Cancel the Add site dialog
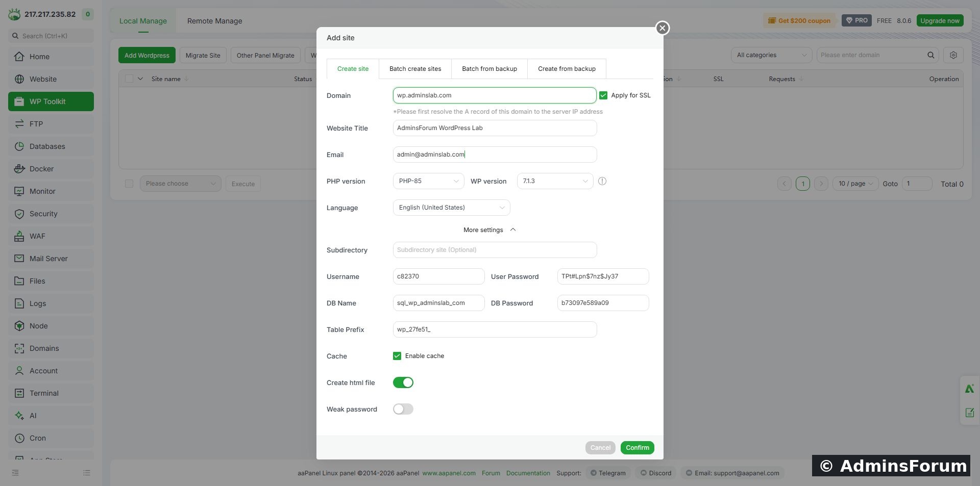980x486 pixels. [600, 448]
